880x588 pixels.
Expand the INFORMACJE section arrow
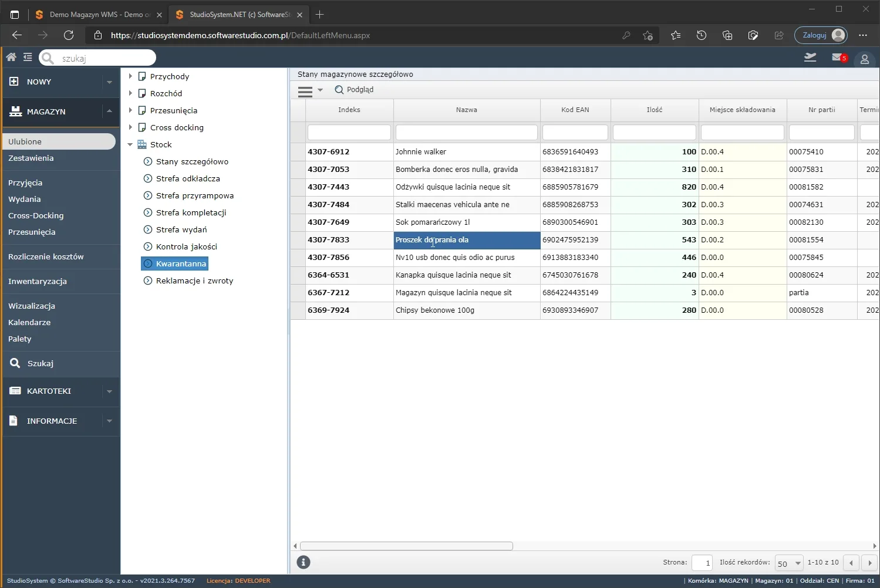[109, 421]
